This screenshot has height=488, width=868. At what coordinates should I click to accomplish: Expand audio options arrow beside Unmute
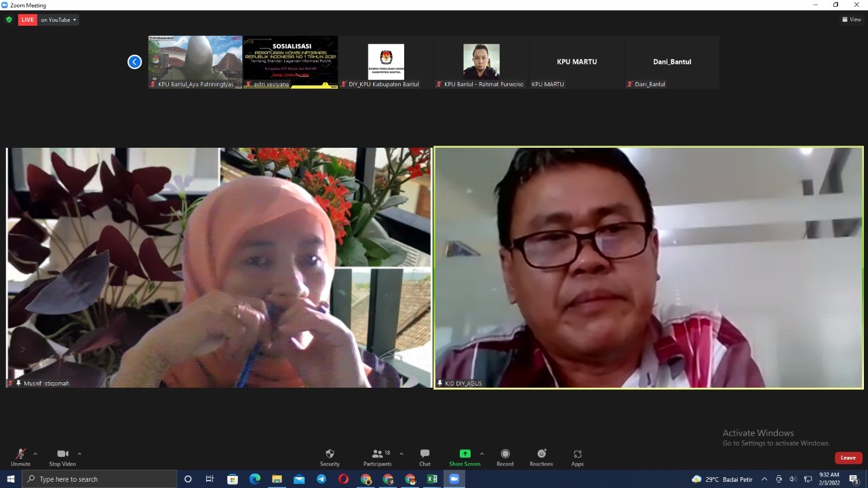click(x=35, y=453)
